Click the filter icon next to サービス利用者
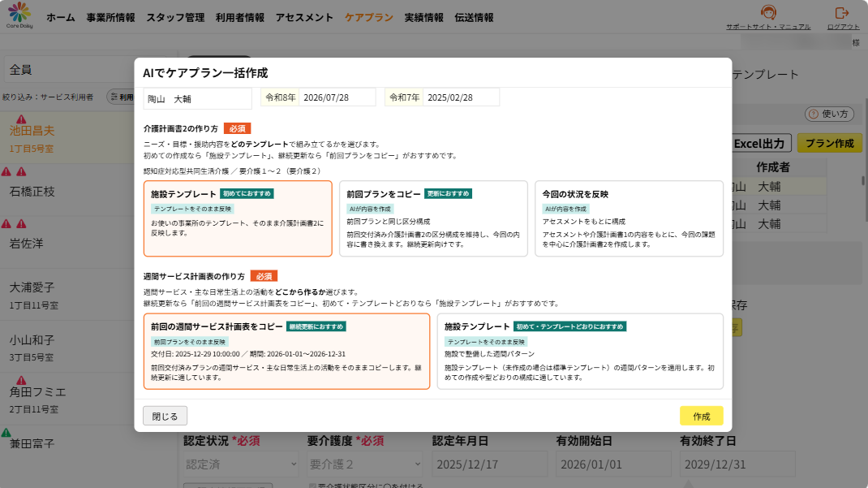868x488 pixels. pyautogui.click(x=114, y=97)
